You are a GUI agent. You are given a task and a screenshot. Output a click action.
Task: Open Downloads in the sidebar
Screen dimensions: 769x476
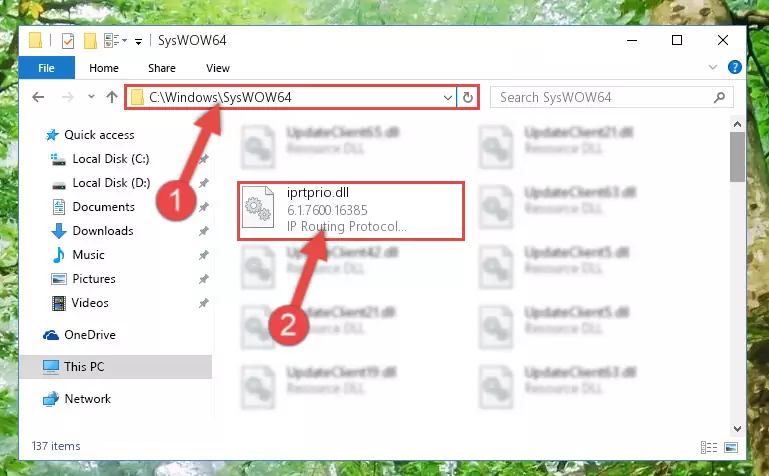point(103,231)
